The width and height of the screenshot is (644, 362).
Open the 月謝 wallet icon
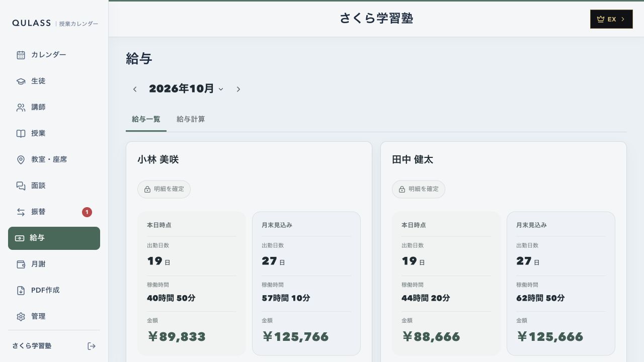click(x=21, y=264)
